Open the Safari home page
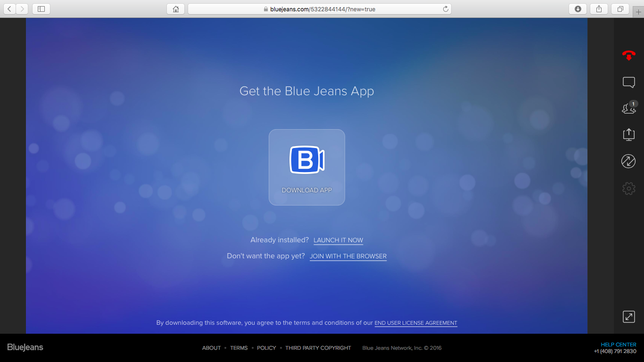644x362 pixels. pyautogui.click(x=176, y=9)
